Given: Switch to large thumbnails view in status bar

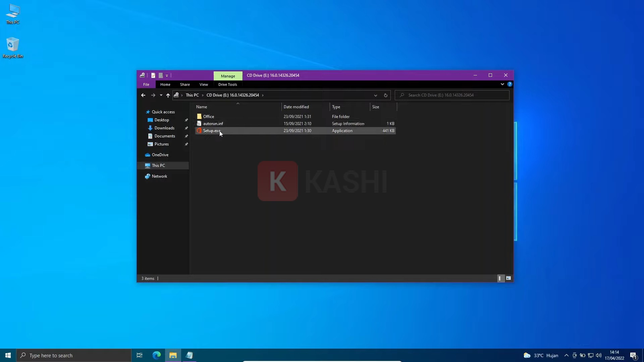Looking at the screenshot, I should [508, 278].
